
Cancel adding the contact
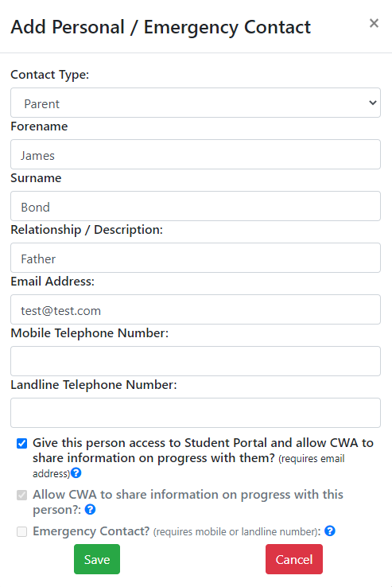[x=294, y=559]
